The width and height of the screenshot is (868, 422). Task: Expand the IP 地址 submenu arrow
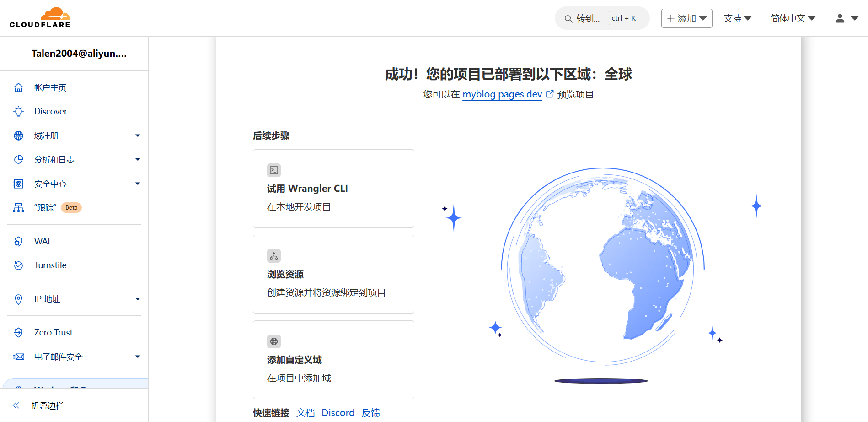tap(138, 299)
